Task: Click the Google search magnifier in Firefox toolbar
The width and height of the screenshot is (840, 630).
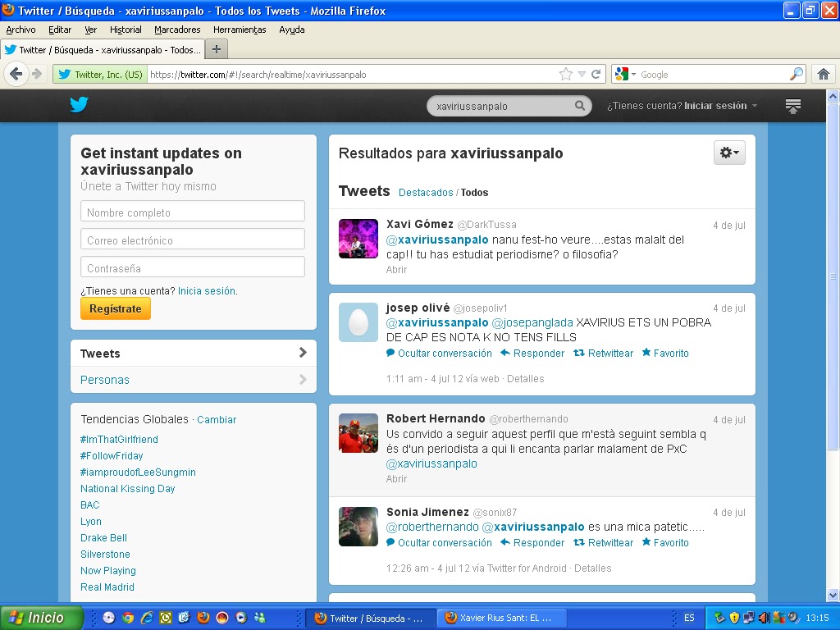Action: tap(797, 74)
